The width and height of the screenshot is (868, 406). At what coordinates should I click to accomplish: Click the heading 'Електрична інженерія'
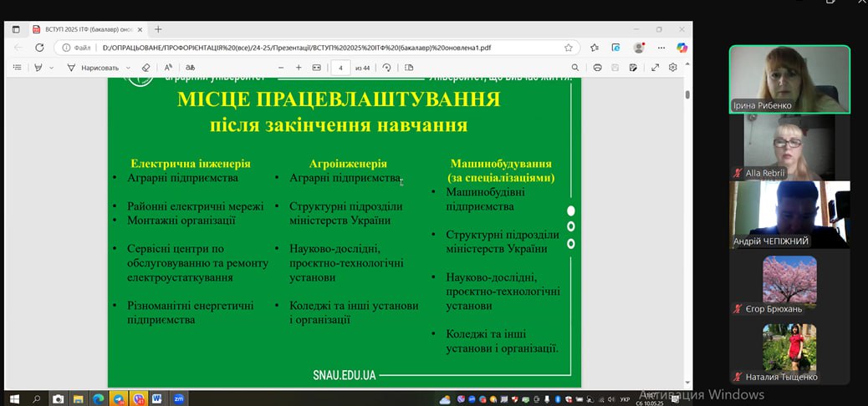tap(191, 164)
